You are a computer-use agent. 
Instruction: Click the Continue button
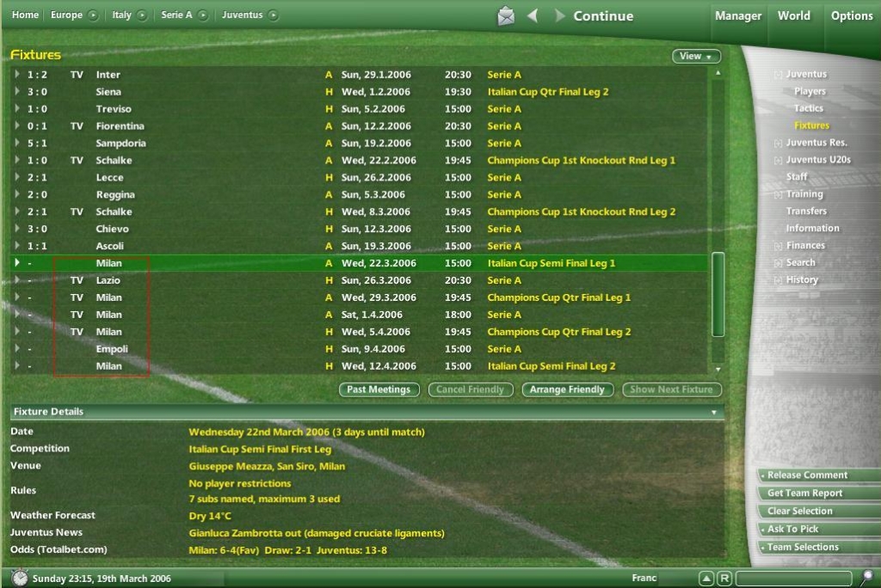click(x=603, y=15)
